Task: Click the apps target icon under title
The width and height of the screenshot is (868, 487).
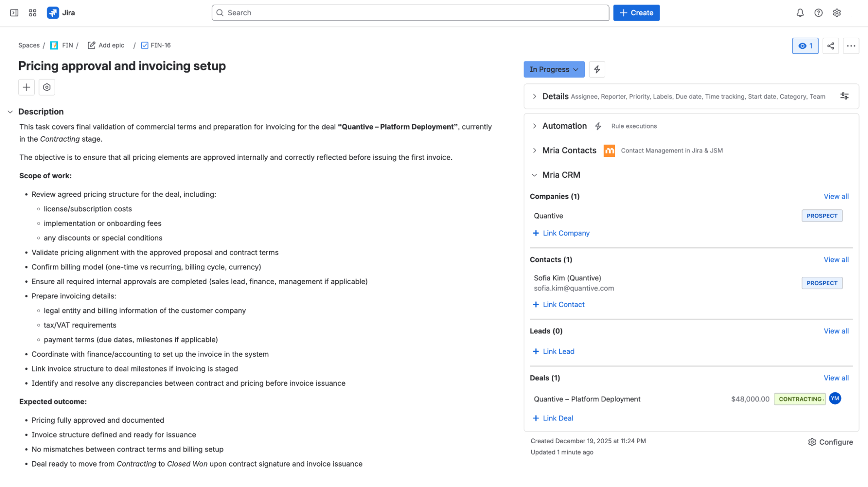Action: (x=47, y=87)
